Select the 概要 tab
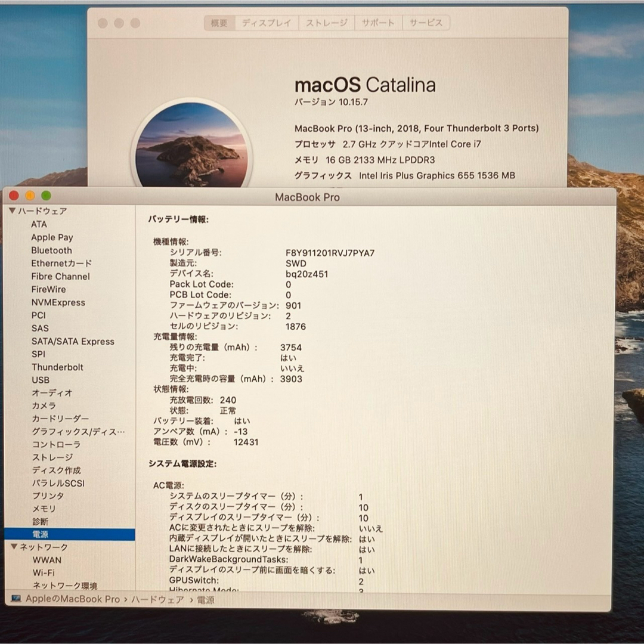Image resolution: width=644 pixels, height=644 pixels. click(219, 23)
